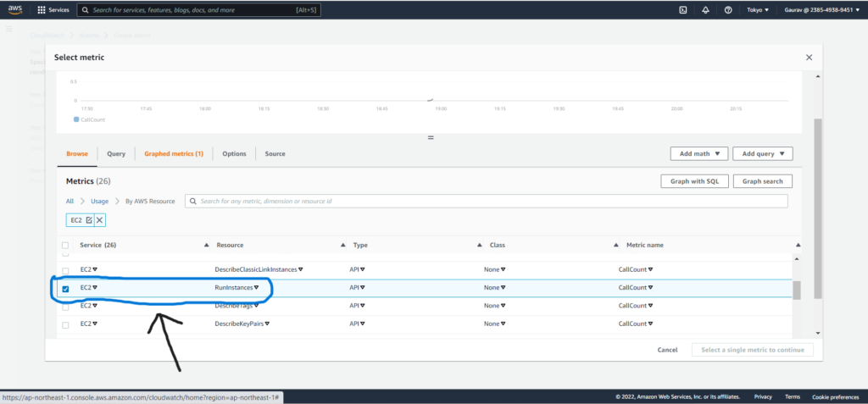Check the DescribeClassicLinkInstances row checkbox
The height and width of the screenshot is (404, 868).
pos(65,271)
